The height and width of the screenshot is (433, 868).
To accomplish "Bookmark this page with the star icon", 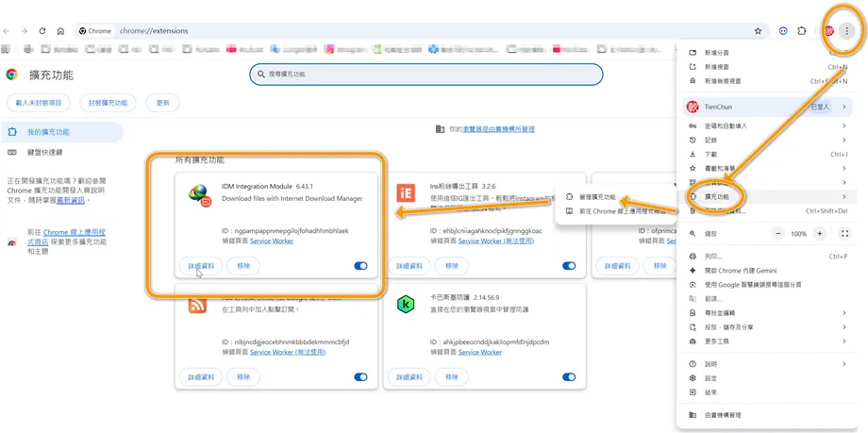I will click(x=758, y=31).
